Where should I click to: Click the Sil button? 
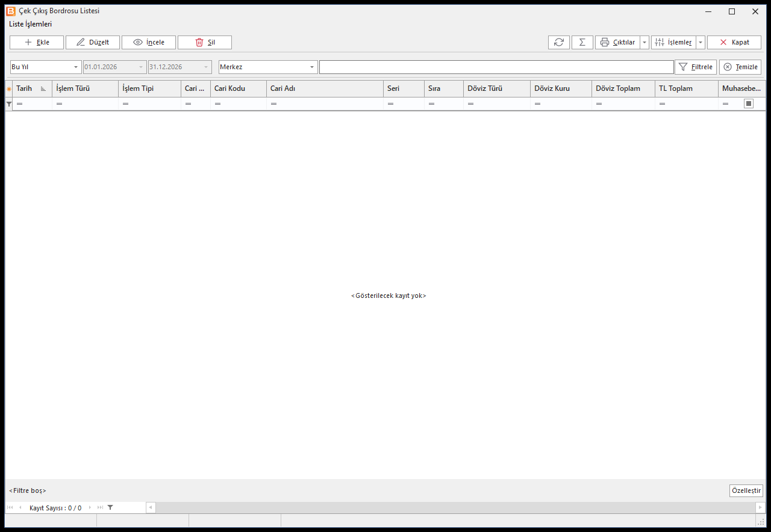[x=205, y=42]
